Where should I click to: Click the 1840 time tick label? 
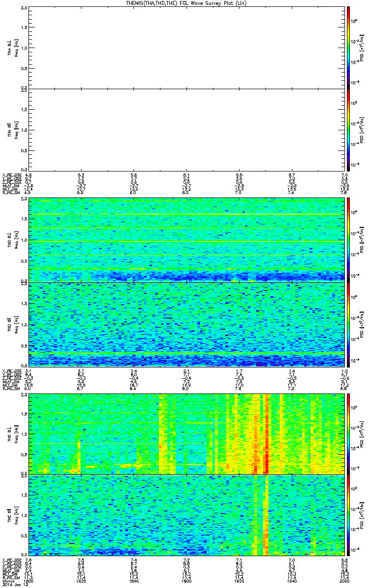[x=134, y=581]
